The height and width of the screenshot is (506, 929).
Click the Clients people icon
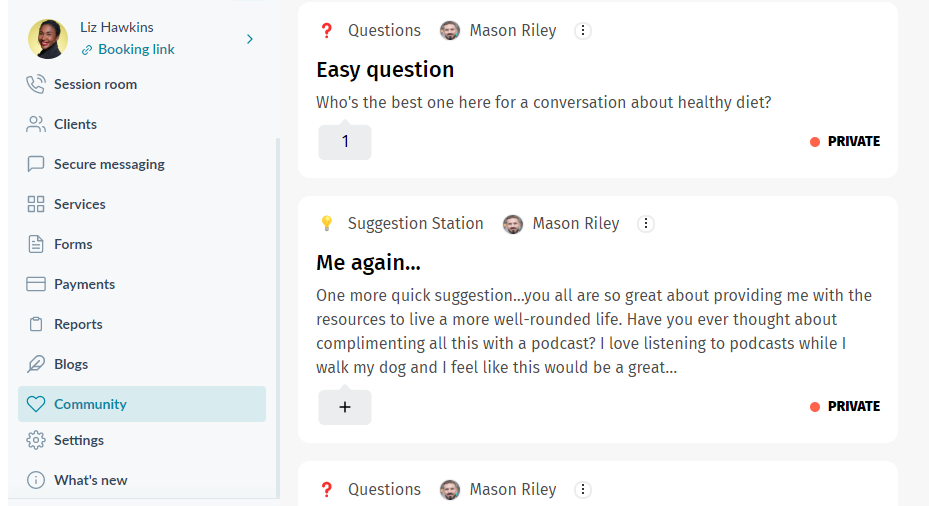36,124
